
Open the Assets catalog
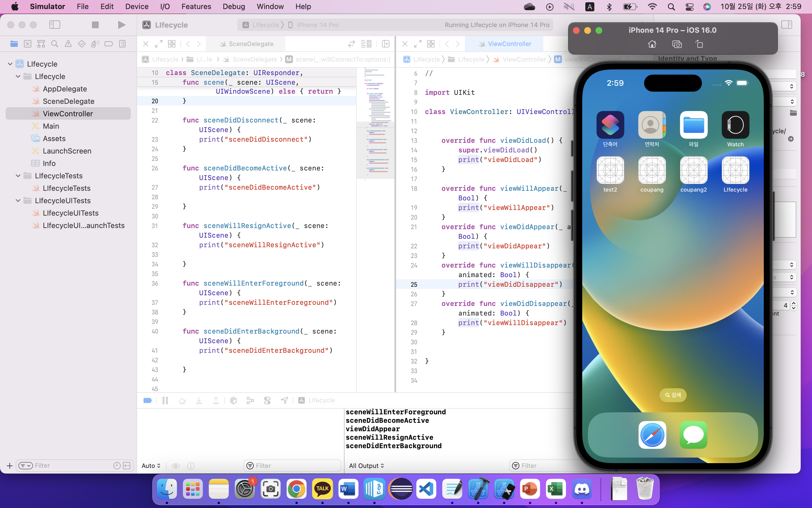(x=54, y=138)
